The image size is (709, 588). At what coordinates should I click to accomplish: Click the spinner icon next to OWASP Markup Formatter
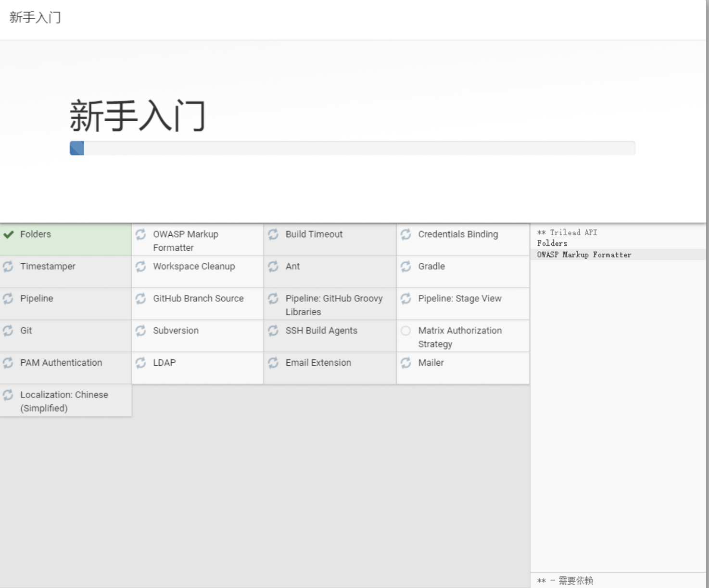(140, 234)
